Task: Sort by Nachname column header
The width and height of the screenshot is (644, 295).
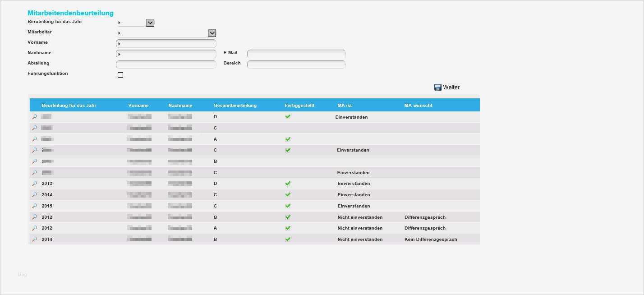Action: (x=180, y=106)
